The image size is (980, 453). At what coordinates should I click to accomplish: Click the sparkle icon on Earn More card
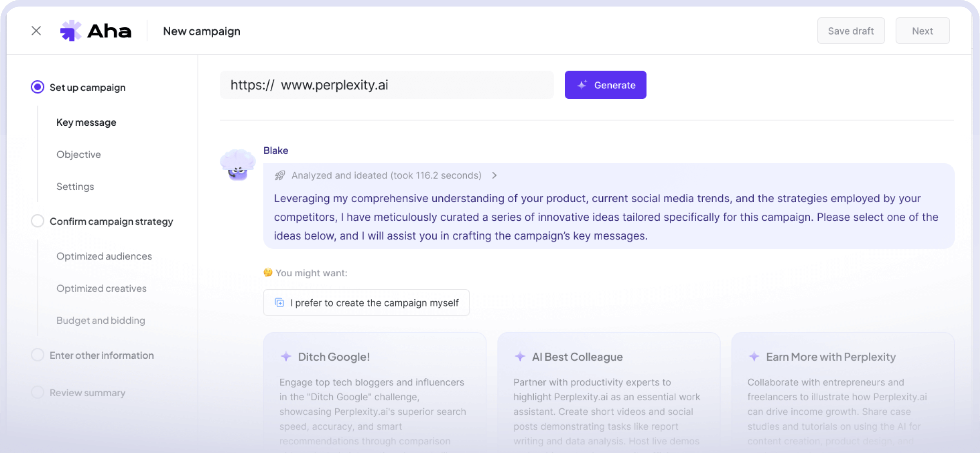(754, 356)
